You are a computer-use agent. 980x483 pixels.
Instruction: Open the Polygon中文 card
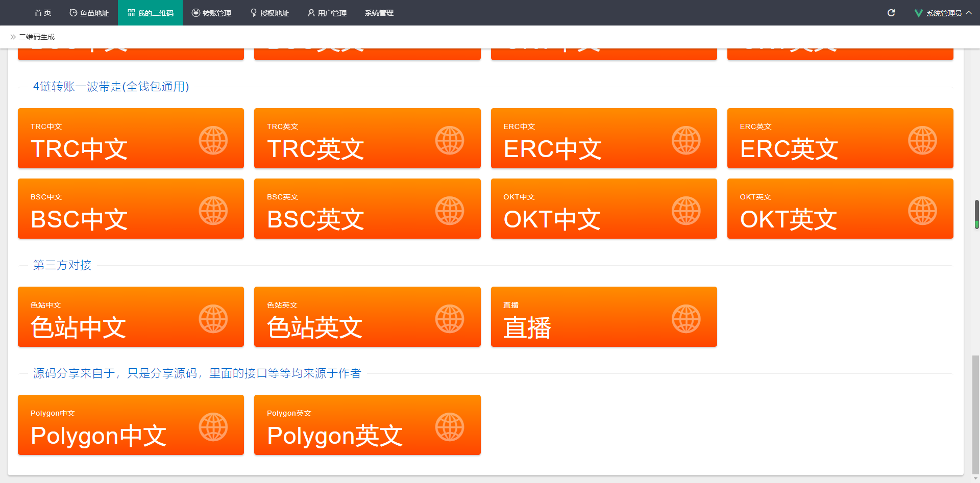(131, 425)
